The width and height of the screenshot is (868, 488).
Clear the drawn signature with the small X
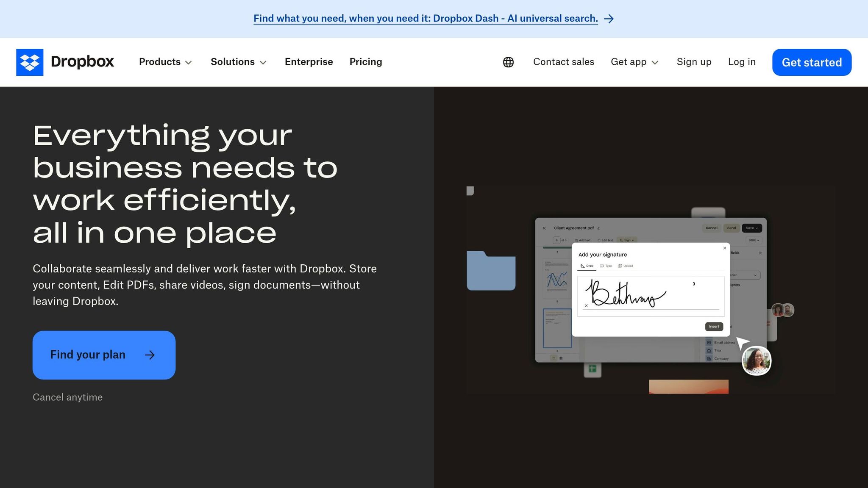point(586,306)
